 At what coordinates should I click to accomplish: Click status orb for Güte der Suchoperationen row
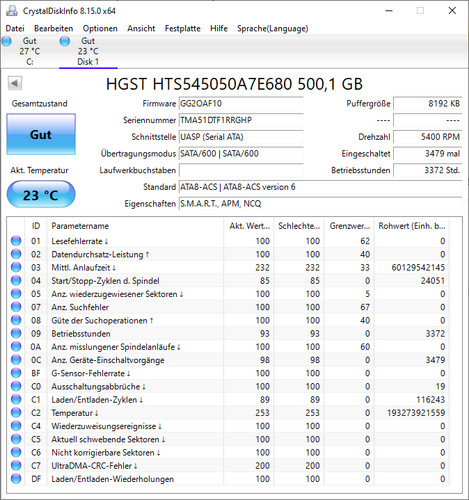[16, 320]
